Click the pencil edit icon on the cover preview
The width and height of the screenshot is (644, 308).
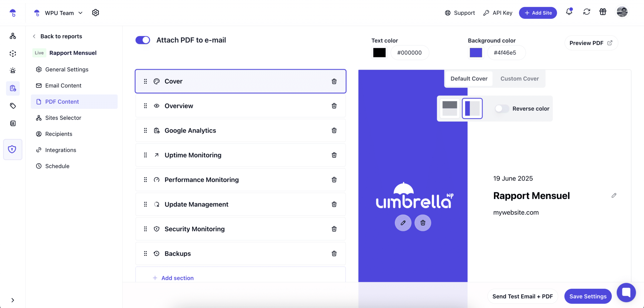click(x=403, y=223)
